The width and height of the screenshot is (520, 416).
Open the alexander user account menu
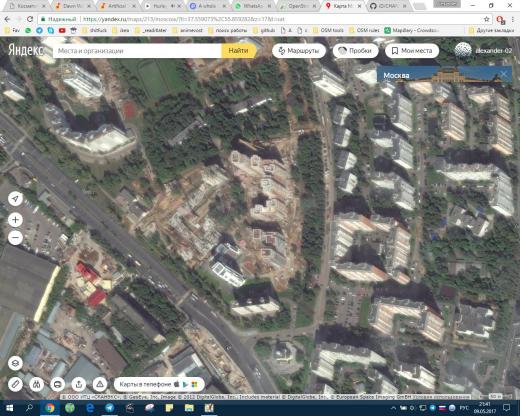pyautogui.click(x=483, y=51)
